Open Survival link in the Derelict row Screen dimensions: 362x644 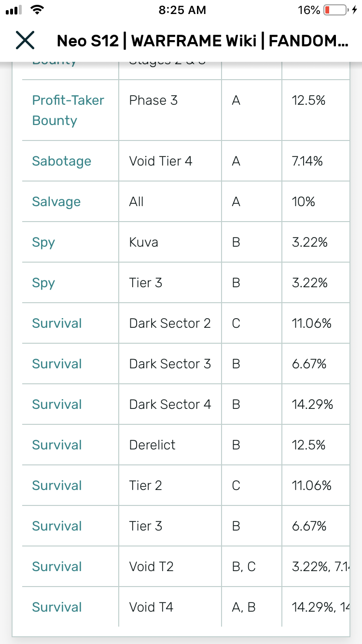click(57, 445)
